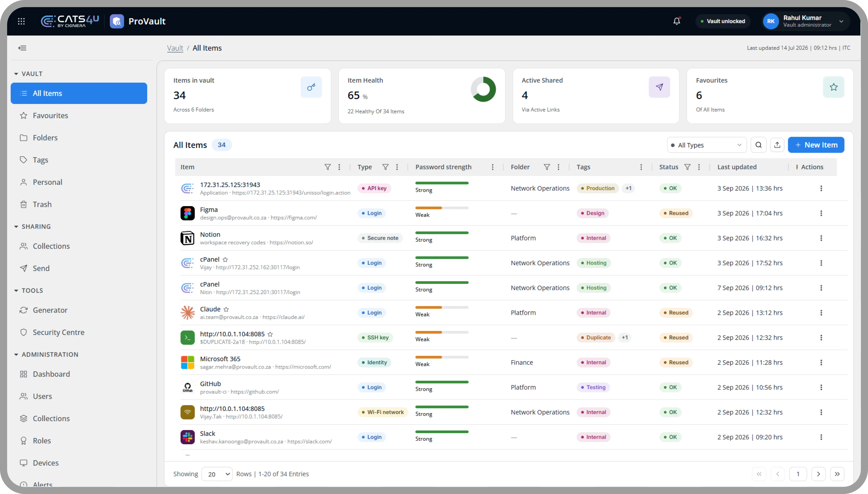This screenshot has height=494, width=868.
Task: Open row actions menu for Slack
Action: tap(821, 437)
